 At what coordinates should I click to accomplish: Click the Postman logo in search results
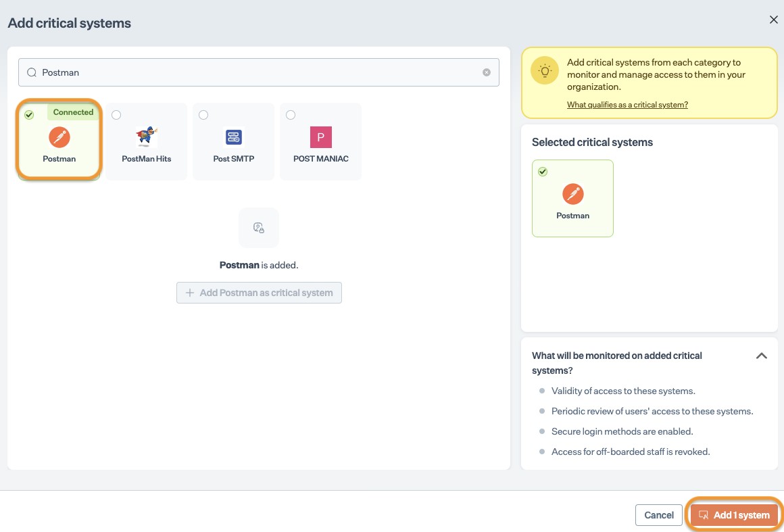pos(59,137)
